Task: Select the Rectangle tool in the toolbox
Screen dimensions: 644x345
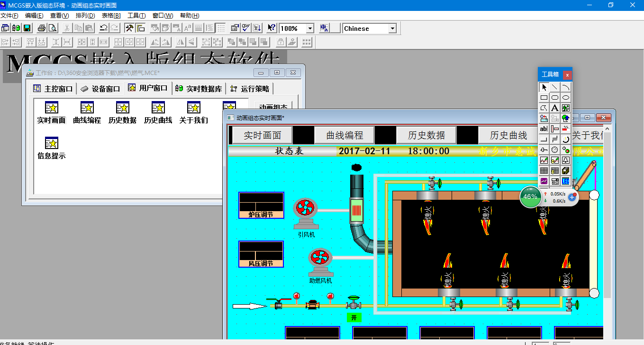Action: coord(544,98)
